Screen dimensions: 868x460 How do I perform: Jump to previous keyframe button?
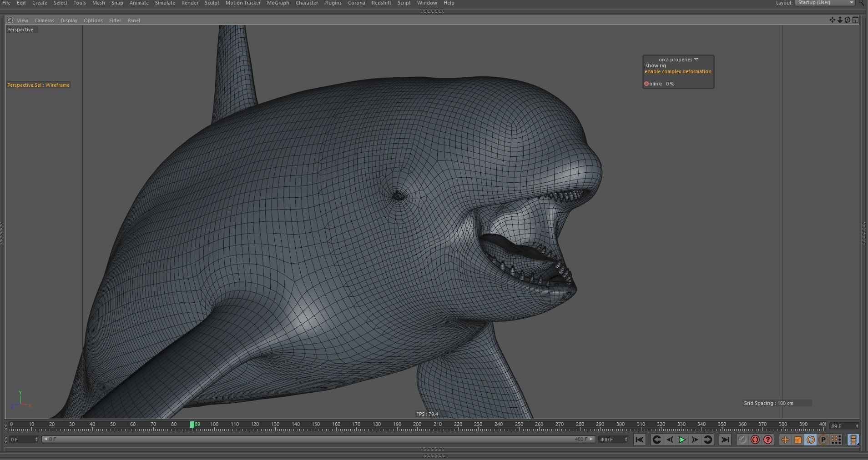coord(656,440)
